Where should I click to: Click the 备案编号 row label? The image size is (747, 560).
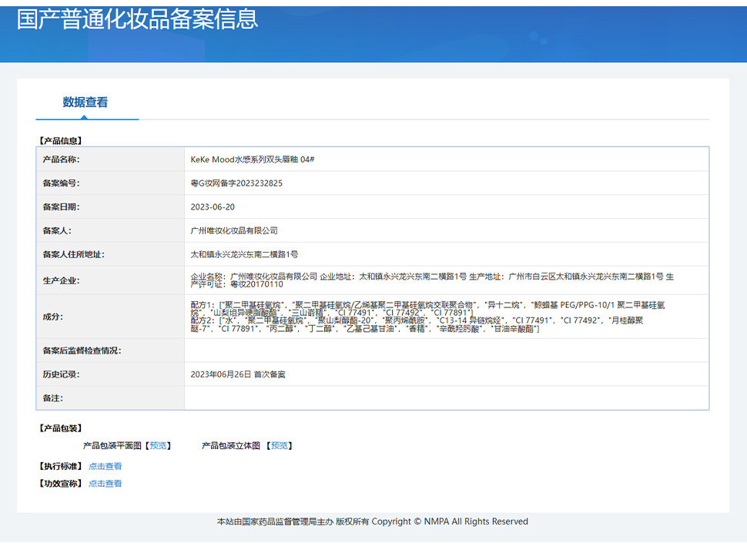pos(62,183)
